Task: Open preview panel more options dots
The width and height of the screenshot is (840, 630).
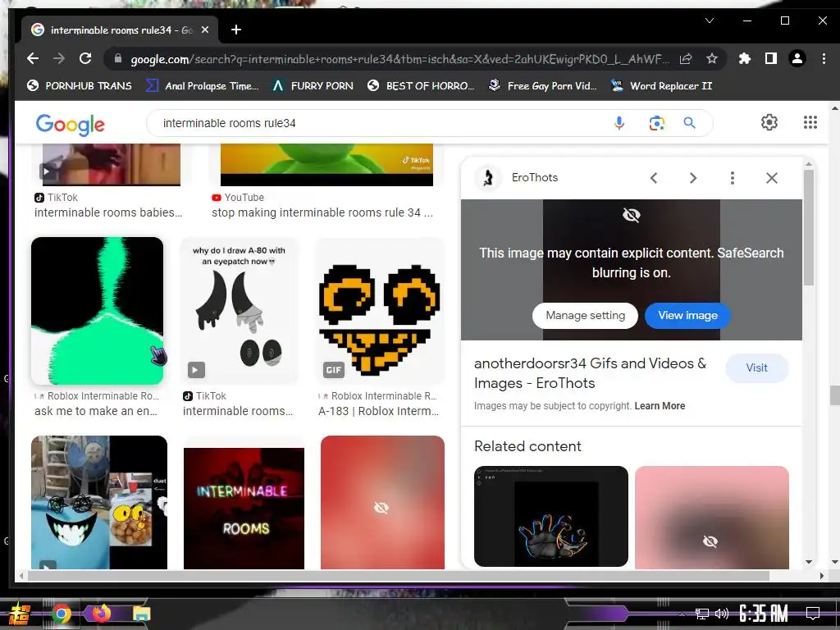Action: [x=733, y=178]
